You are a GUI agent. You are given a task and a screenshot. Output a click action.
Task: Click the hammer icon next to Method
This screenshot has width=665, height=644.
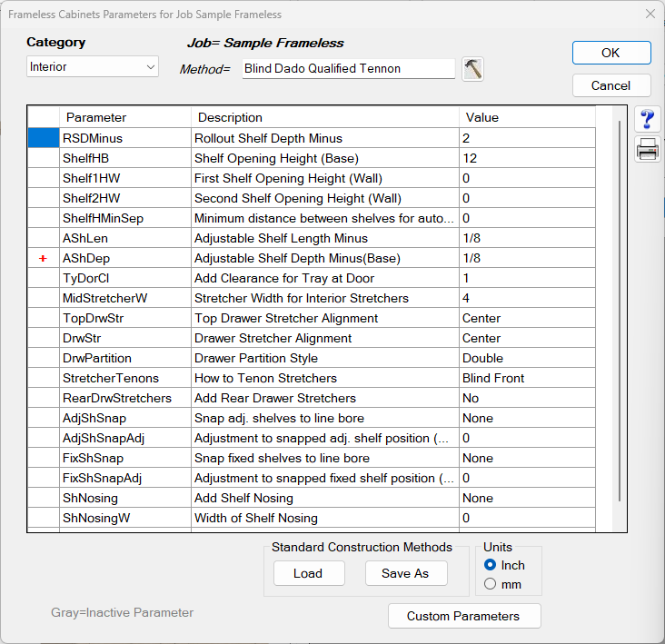click(x=472, y=69)
